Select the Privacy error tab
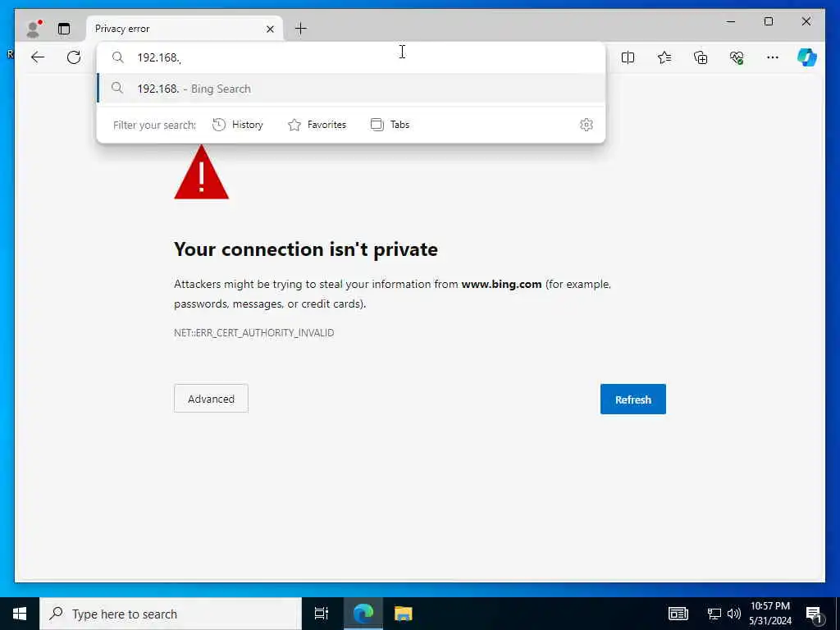This screenshot has width=840, height=630. coord(185,29)
